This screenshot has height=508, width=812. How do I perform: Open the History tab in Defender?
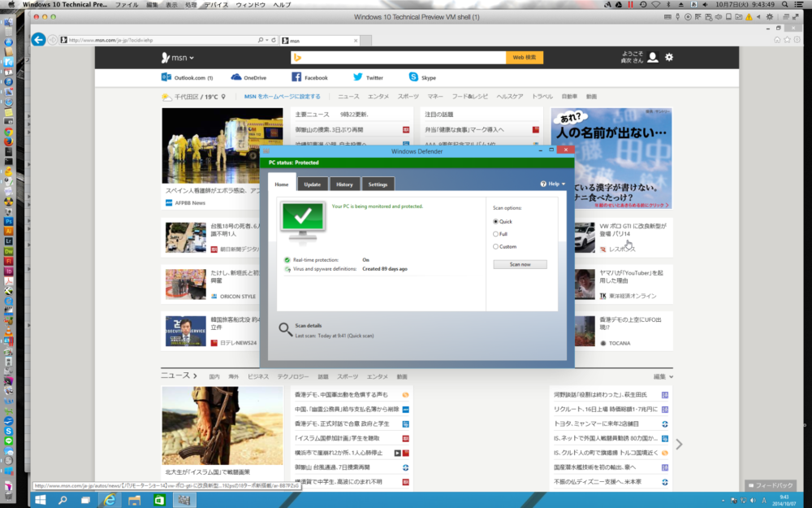click(x=344, y=185)
